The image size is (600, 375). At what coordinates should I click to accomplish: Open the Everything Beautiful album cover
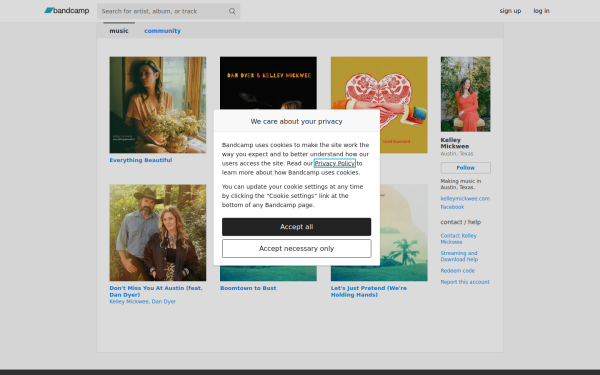point(158,105)
